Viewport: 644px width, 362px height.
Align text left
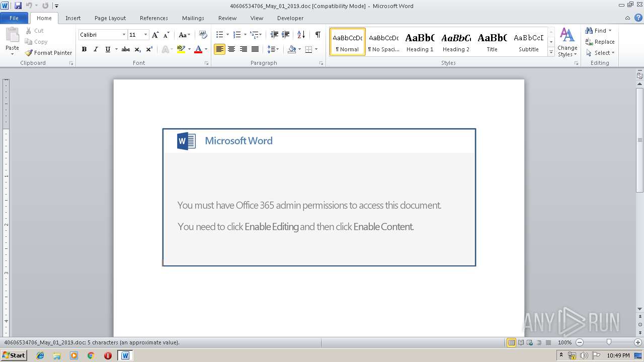[219, 49]
